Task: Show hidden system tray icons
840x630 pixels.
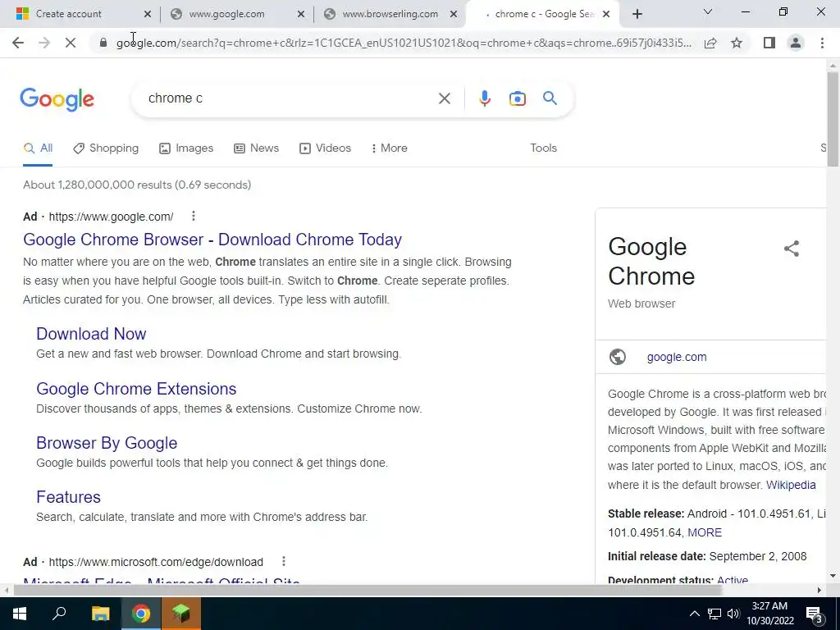Action: click(694, 614)
